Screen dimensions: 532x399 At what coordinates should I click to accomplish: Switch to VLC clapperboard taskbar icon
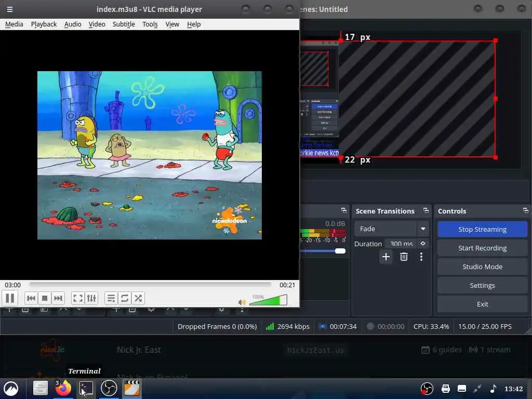132,389
